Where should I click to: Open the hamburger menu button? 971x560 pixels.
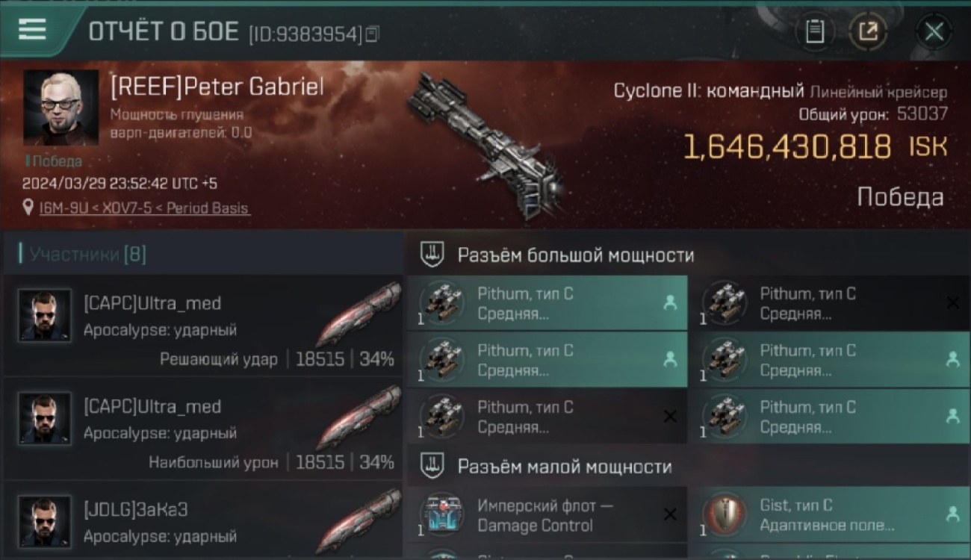click(x=33, y=29)
